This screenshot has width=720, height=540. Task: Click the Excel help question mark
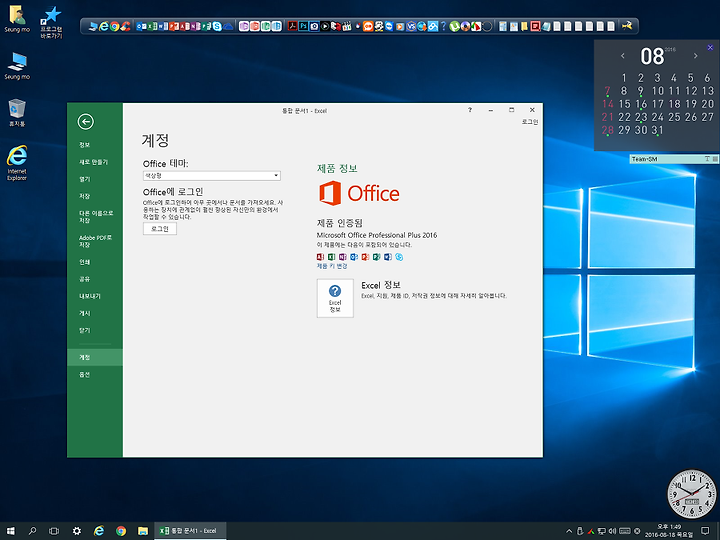(x=470, y=110)
